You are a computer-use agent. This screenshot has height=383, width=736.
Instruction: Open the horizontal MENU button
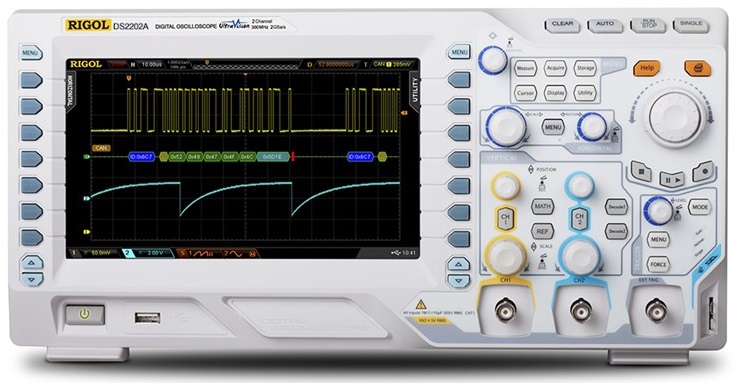(553, 127)
